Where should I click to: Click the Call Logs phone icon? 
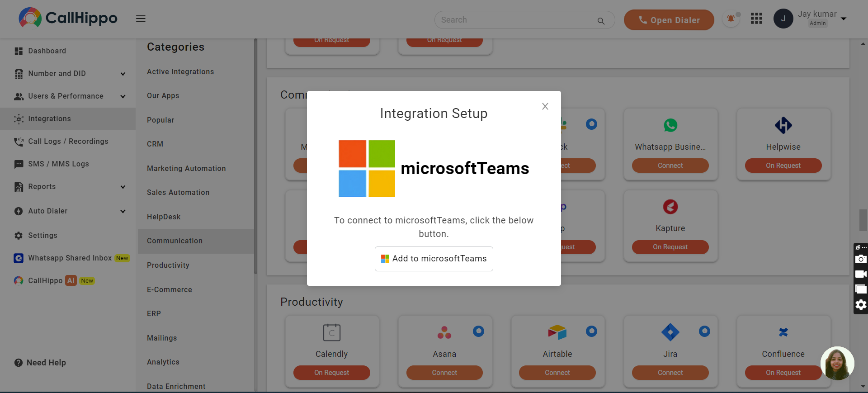[19, 142]
